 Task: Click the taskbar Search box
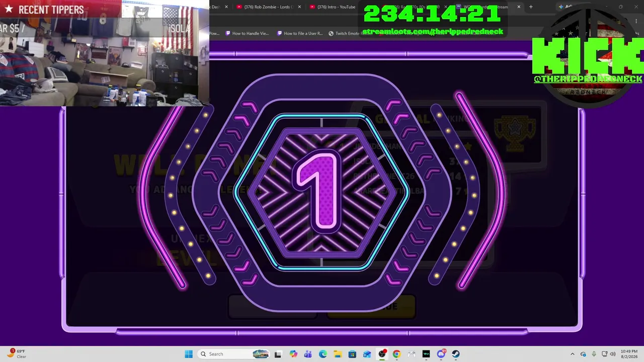click(235, 354)
